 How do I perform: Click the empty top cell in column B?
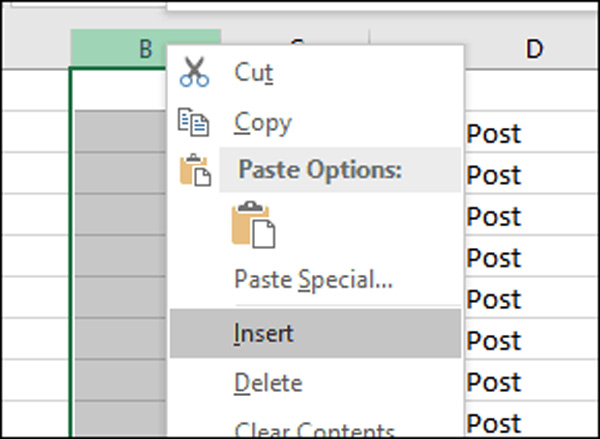(x=119, y=90)
